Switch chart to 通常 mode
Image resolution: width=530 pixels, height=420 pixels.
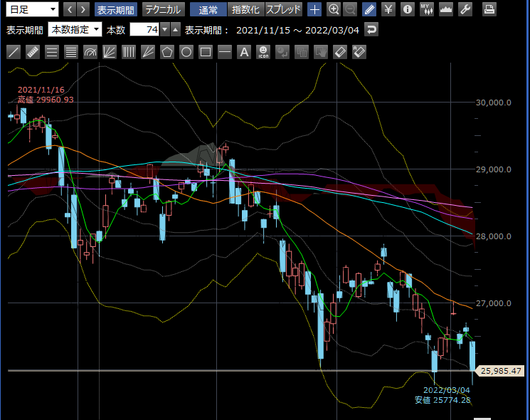208,9
